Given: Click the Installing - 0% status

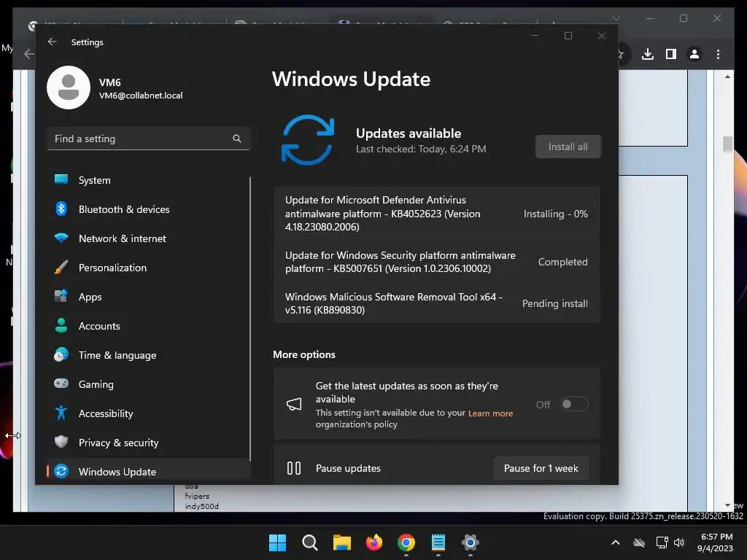Looking at the screenshot, I should pos(555,214).
